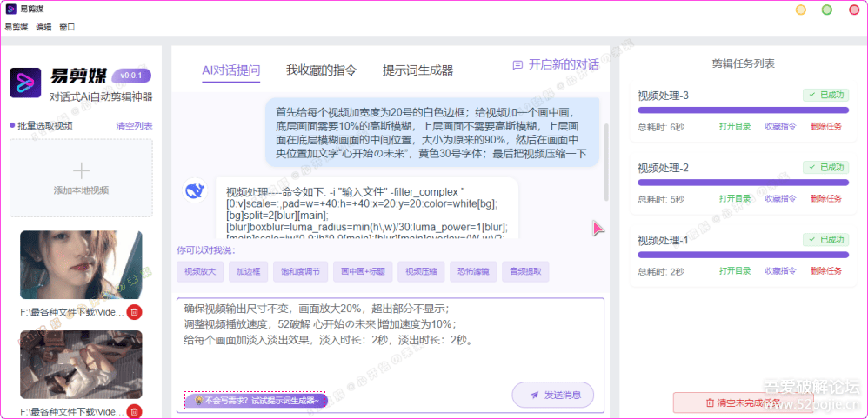This screenshot has width=868, height=419.
Task: Select the second video thumbnail
Action: pos(82,364)
